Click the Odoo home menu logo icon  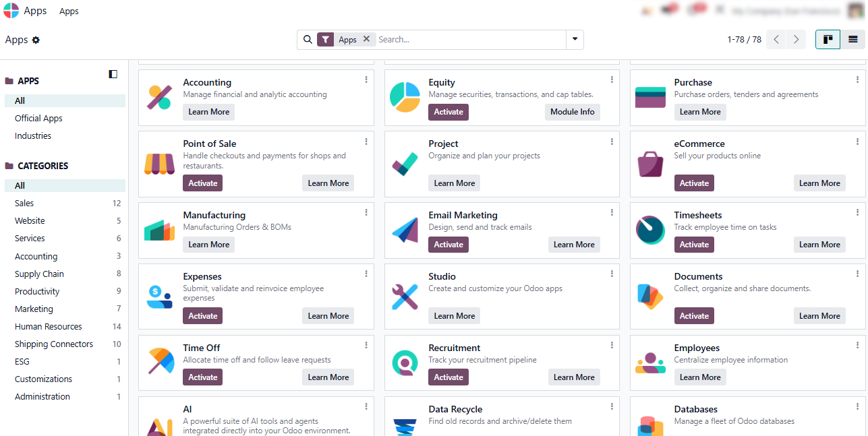coord(11,11)
